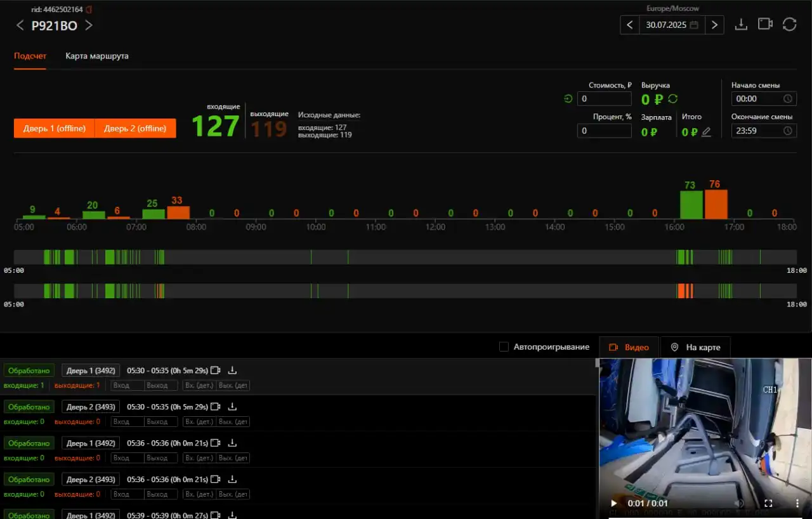This screenshot has height=519, width=812.
Task: Click the Вход field in Дверь 1 05:36 row
Action: [x=128, y=457]
